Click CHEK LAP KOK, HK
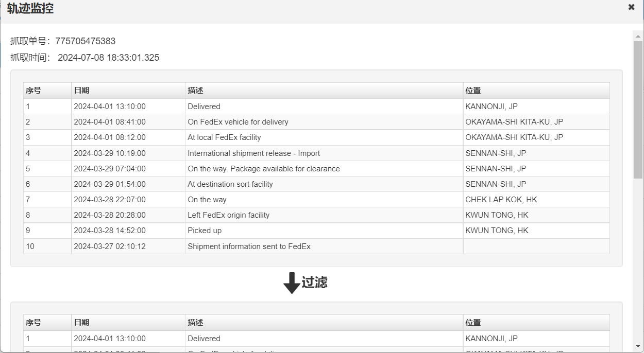Image resolution: width=644 pixels, height=353 pixels. [501, 200]
